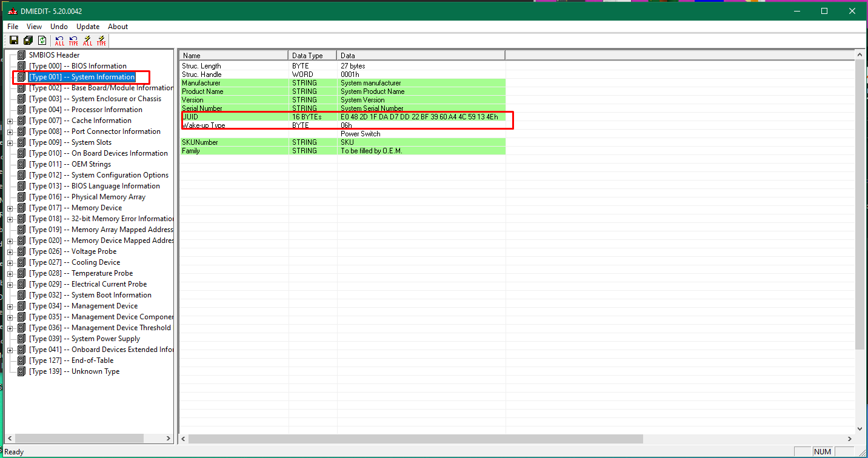Click data panel vertical scrollbar down arrow
Viewport: 868px width, 458px height.
tap(860, 428)
